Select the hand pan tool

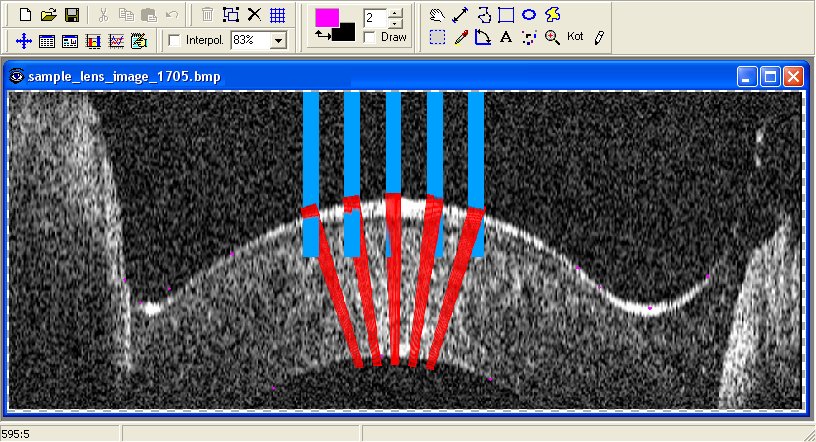click(x=437, y=15)
